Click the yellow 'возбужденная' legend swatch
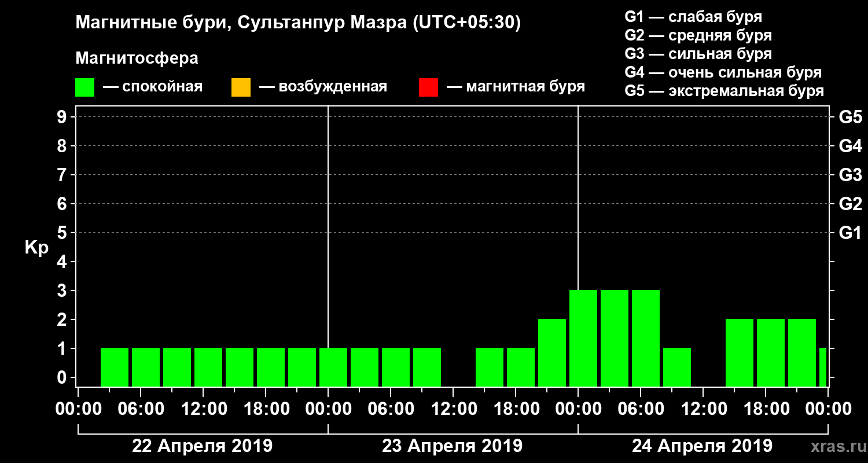Image resolution: width=868 pixels, height=463 pixels. pos(241,87)
